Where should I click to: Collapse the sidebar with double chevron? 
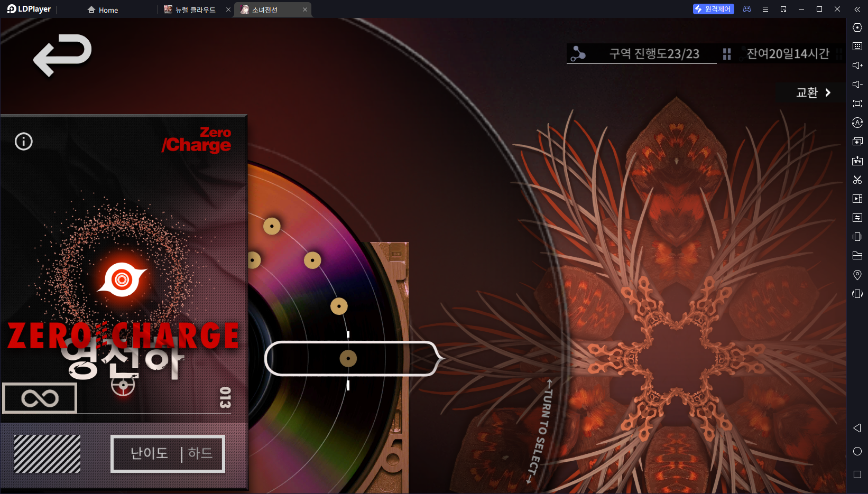point(857,9)
